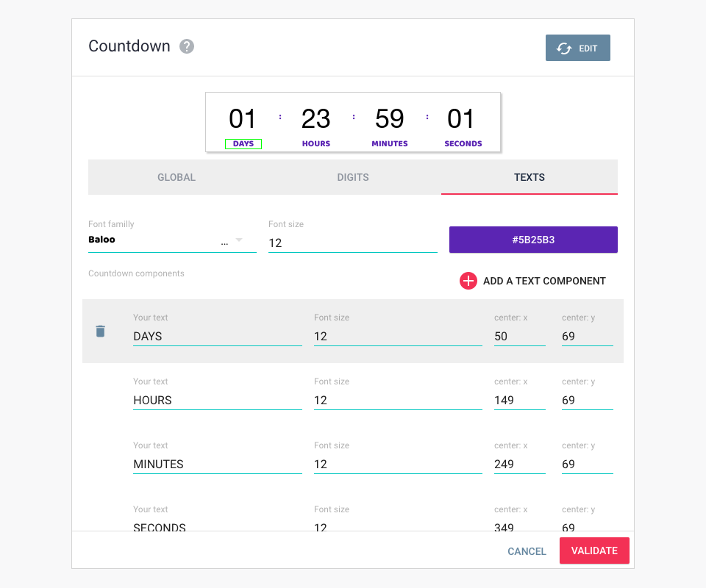706x588 pixels.
Task: Delete the DAYS text component
Action: (101, 331)
